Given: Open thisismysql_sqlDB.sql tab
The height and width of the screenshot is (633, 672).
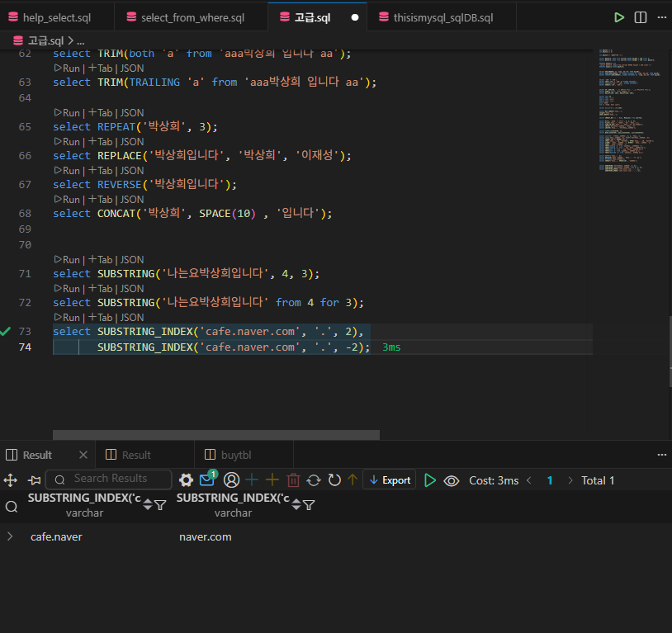Looking at the screenshot, I should point(443,17).
